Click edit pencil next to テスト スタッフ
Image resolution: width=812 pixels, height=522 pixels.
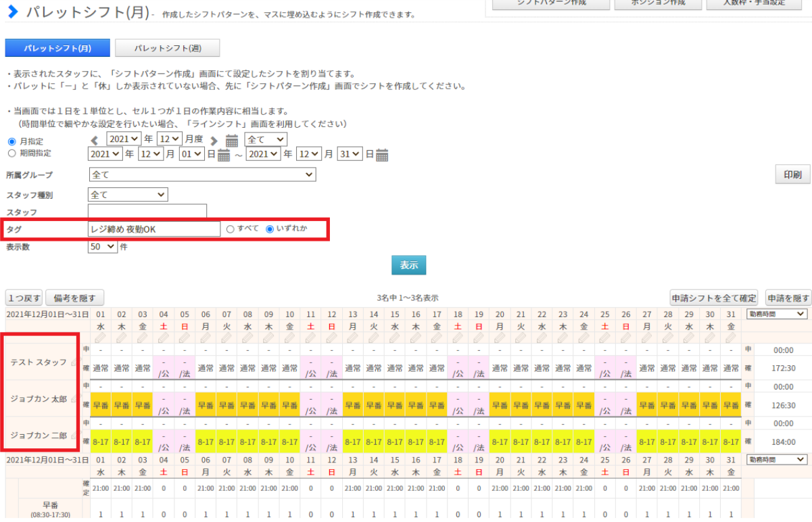coord(74,363)
